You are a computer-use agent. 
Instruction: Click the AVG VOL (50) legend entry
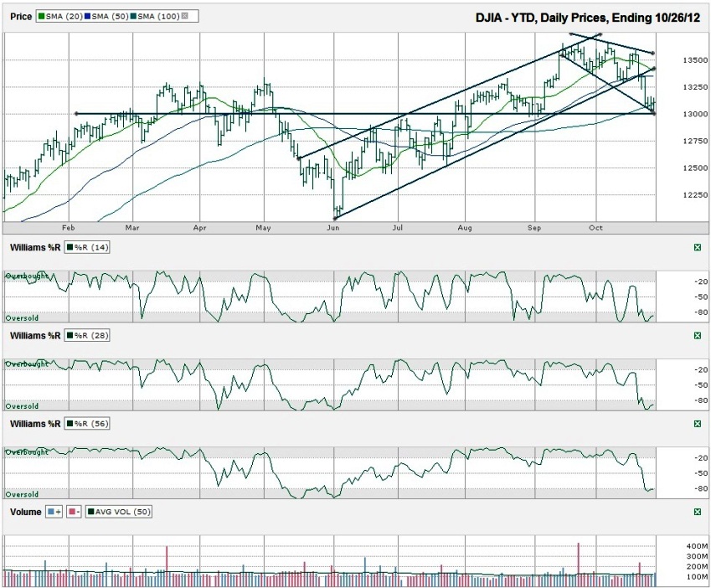coord(118,512)
